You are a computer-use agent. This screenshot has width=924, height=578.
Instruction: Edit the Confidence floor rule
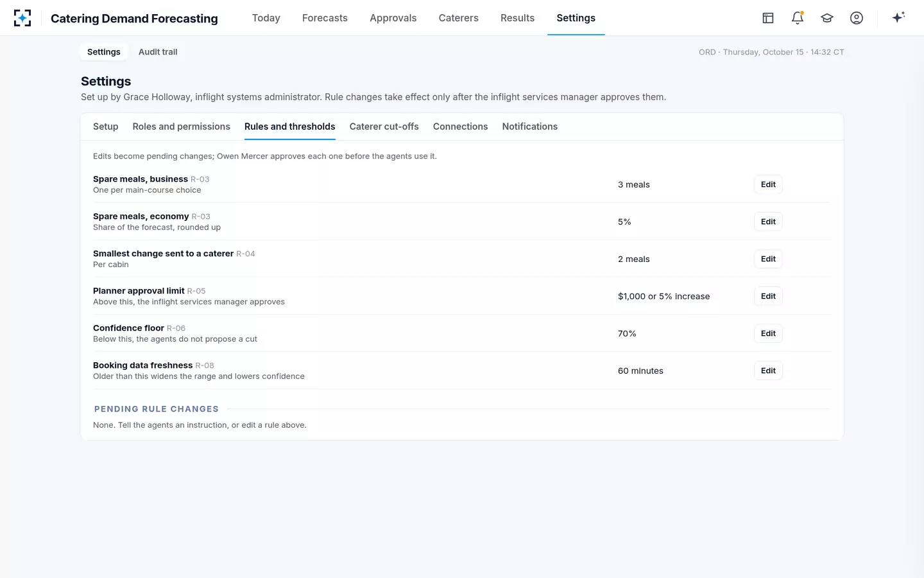click(768, 333)
